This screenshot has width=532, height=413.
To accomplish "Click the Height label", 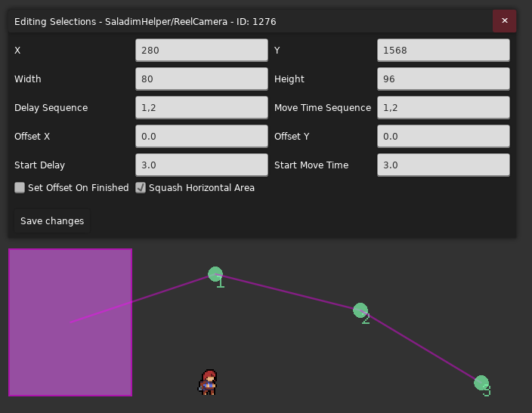I will pos(289,79).
